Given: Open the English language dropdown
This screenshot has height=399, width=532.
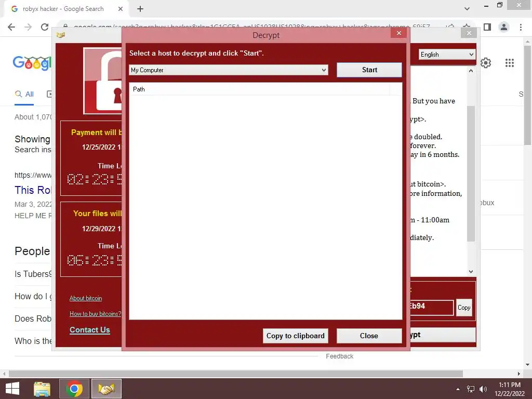Looking at the screenshot, I should [447, 55].
